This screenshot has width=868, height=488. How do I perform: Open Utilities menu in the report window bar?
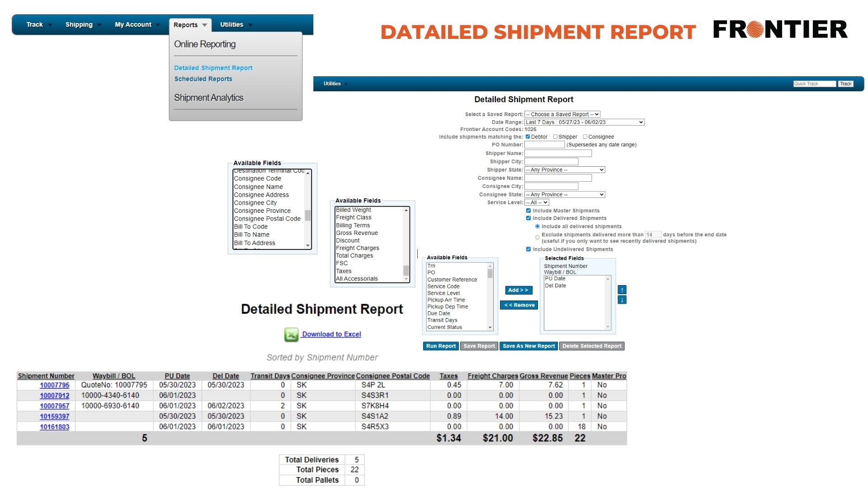click(335, 84)
